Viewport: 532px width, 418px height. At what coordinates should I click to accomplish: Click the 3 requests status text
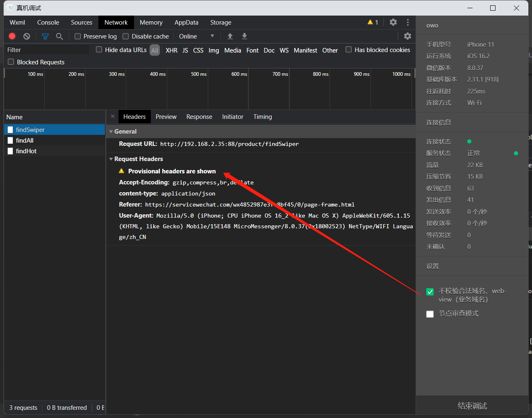point(23,408)
